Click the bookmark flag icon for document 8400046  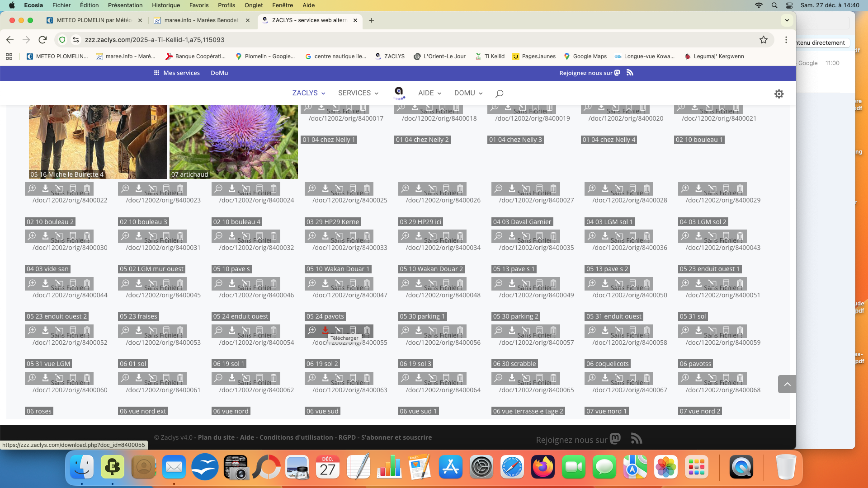259,283
